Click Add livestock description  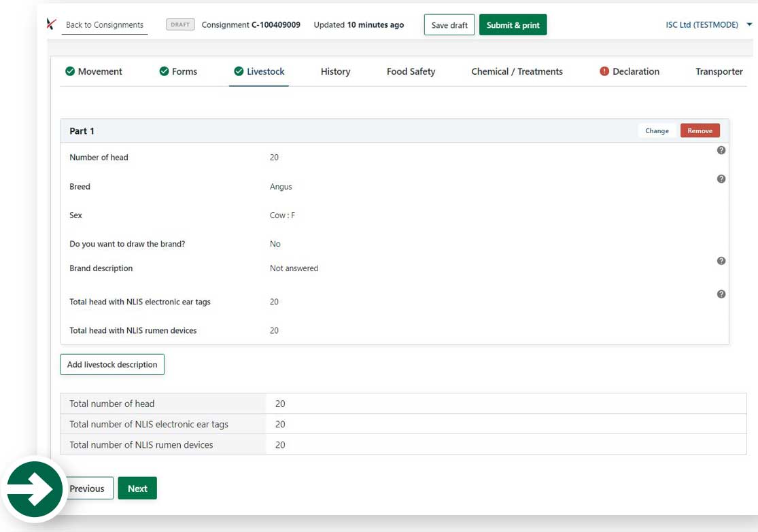tap(111, 364)
